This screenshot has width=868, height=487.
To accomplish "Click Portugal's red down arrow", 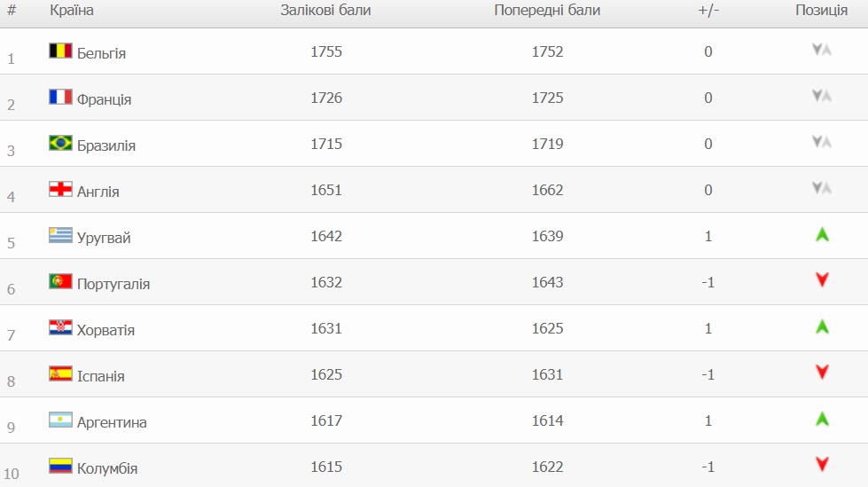I will coord(822,280).
